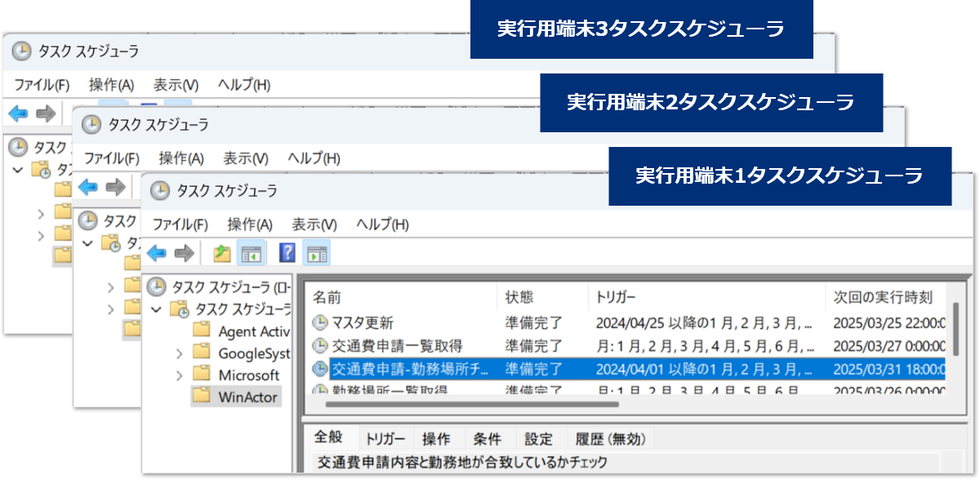Click trigger text 月: 1 月, 2 月, 3 月, 4 月 for 交通費申請一覧取得
The image size is (980, 480).
coord(704,345)
